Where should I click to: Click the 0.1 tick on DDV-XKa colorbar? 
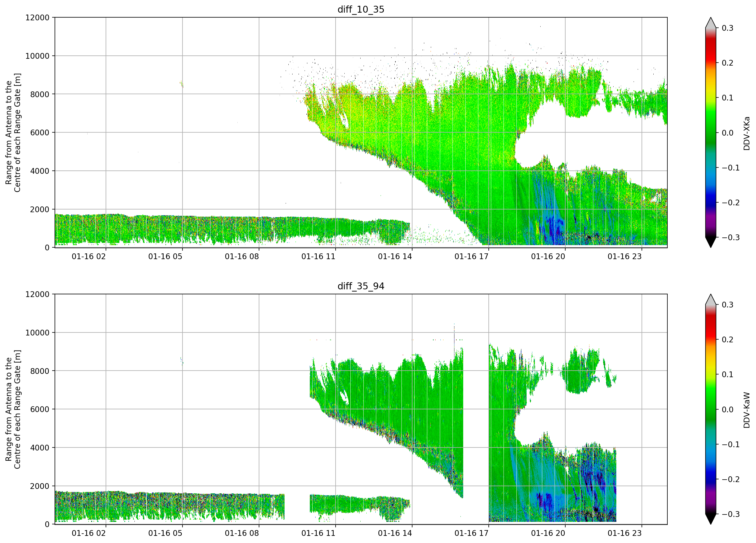click(728, 98)
